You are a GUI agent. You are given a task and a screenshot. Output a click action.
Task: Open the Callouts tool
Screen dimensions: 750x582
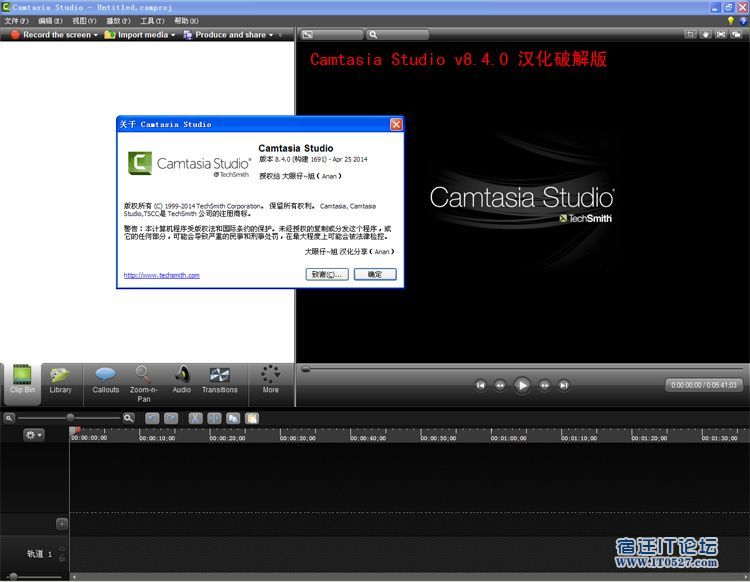coord(105,380)
